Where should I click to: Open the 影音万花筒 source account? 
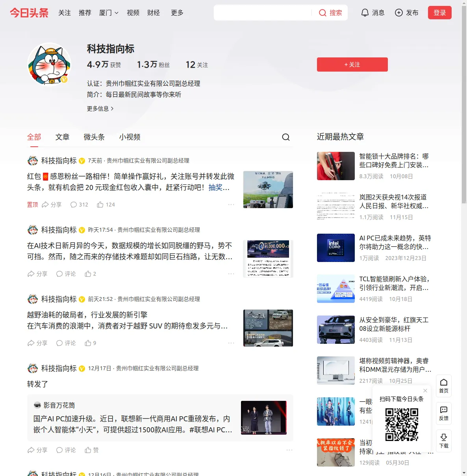(x=54, y=405)
